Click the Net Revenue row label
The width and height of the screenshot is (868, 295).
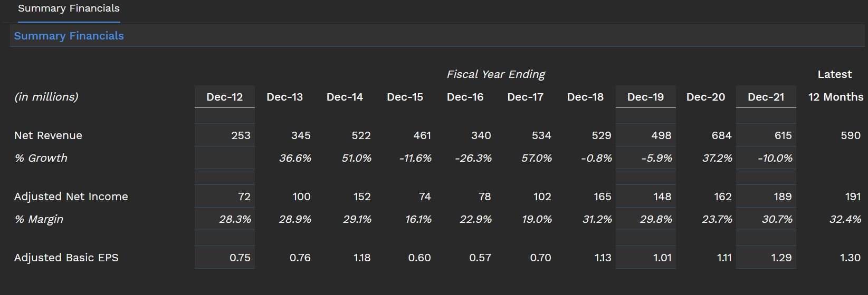pyautogui.click(x=48, y=135)
